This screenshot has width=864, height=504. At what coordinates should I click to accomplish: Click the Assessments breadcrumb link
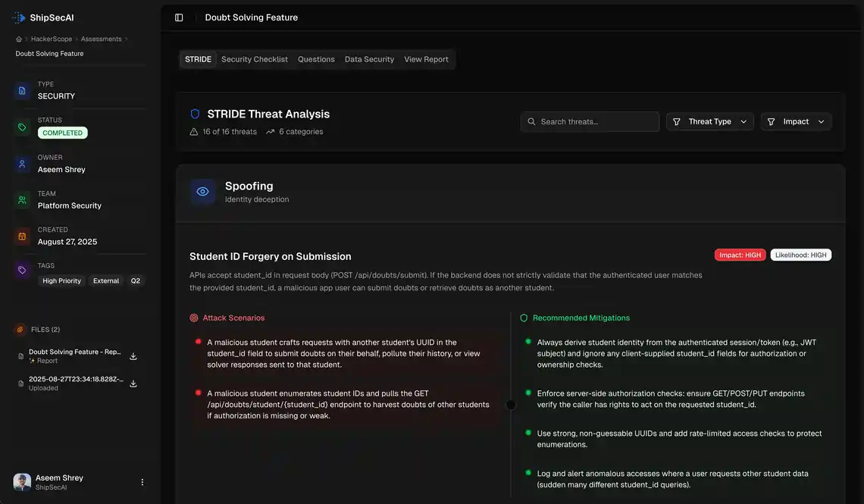click(x=102, y=39)
